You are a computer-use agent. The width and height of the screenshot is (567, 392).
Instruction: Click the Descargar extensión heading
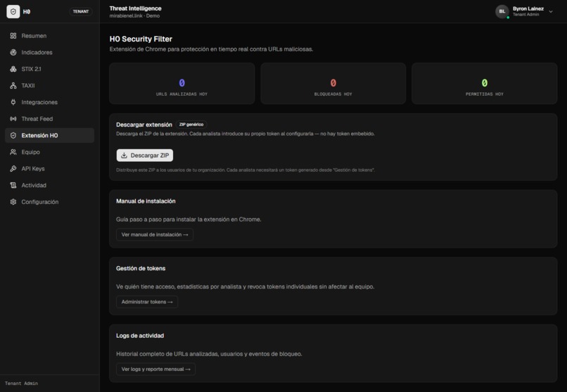(144, 125)
